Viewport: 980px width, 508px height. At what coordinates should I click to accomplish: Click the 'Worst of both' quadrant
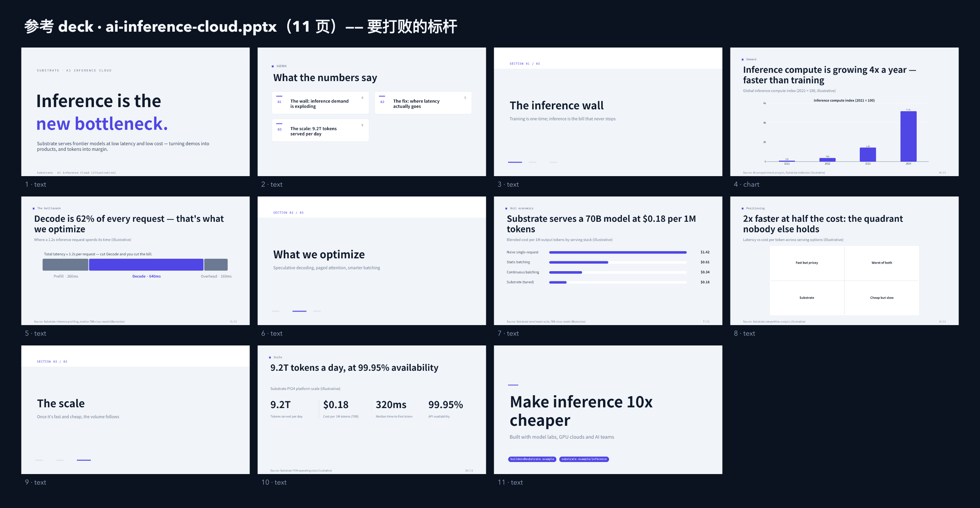pyautogui.click(x=882, y=263)
